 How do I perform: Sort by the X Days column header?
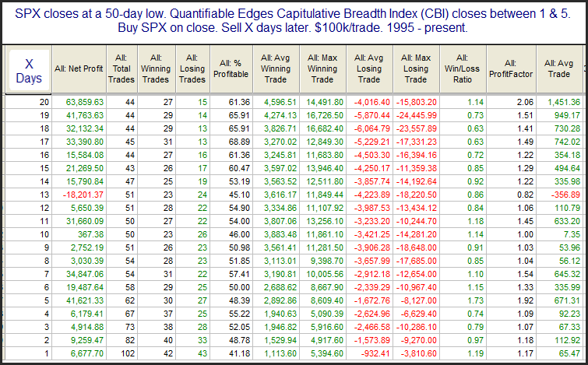point(29,70)
